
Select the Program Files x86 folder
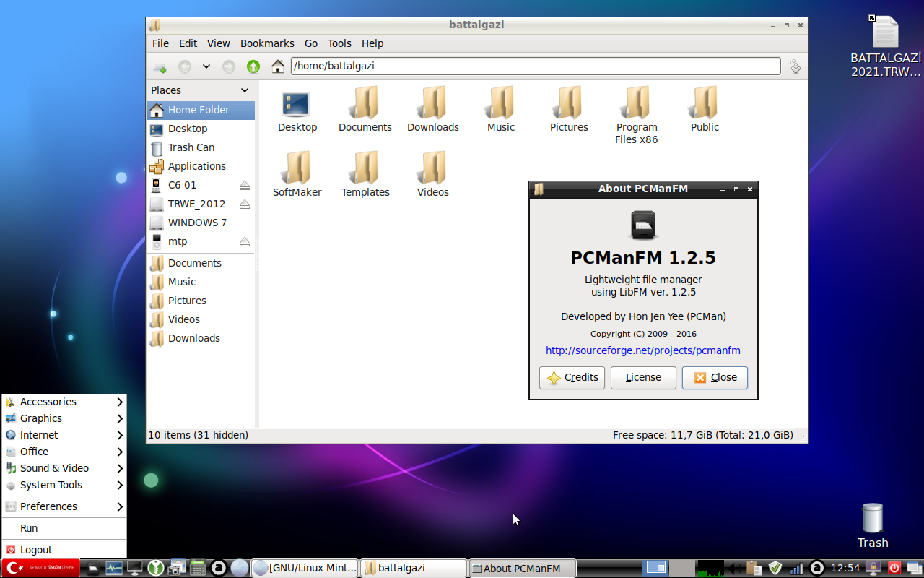(637, 116)
